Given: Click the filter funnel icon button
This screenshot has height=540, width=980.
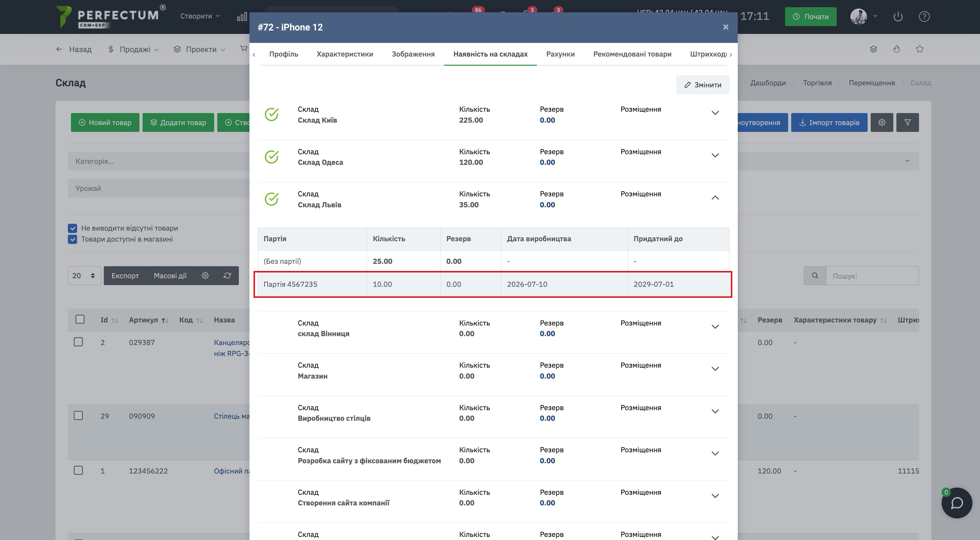Looking at the screenshot, I should [907, 122].
